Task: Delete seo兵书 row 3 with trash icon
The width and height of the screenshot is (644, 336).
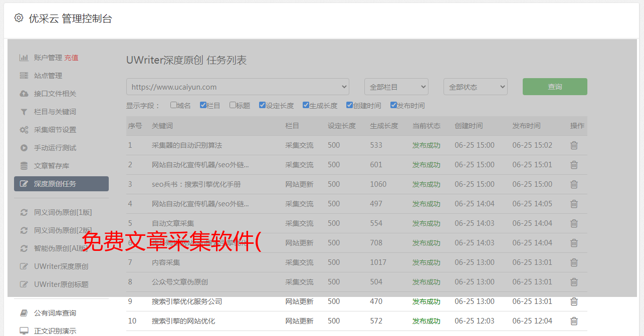Action: (574, 184)
